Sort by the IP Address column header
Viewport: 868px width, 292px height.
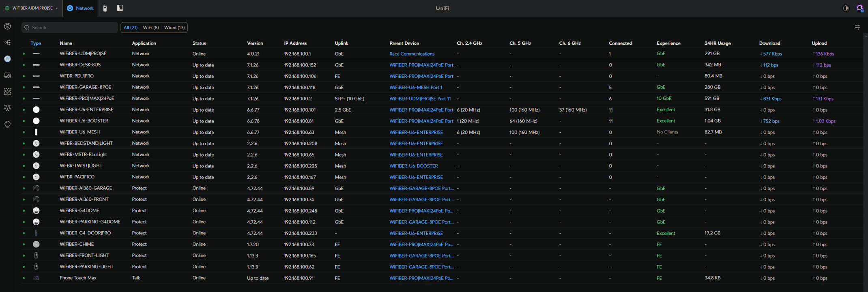tap(295, 43)
